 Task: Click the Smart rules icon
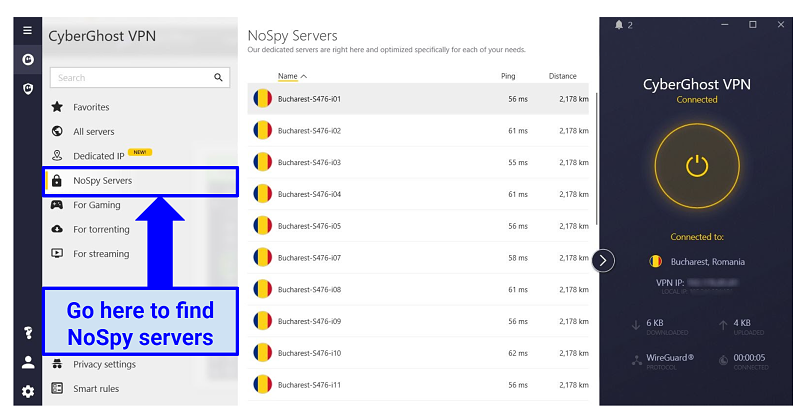57,388
